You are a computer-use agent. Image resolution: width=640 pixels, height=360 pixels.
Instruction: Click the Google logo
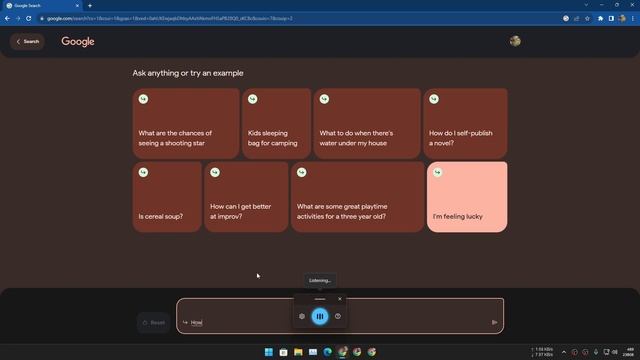[x=78, y=42]
